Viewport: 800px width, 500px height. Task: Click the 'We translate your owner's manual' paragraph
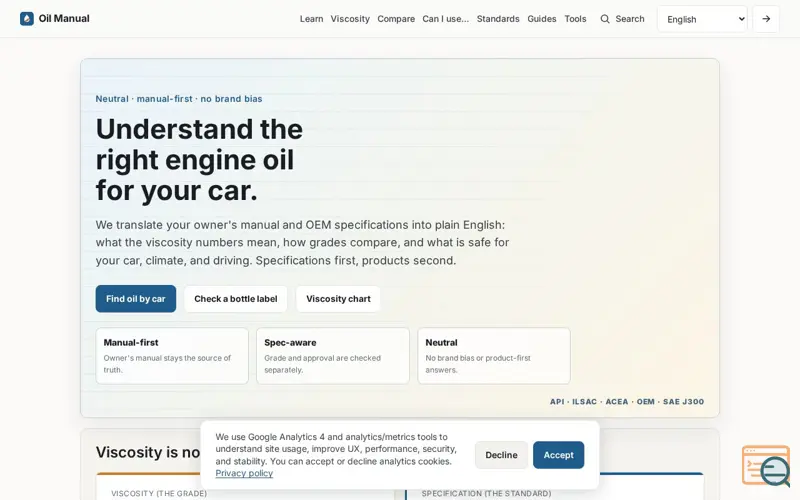click(302, 243)
